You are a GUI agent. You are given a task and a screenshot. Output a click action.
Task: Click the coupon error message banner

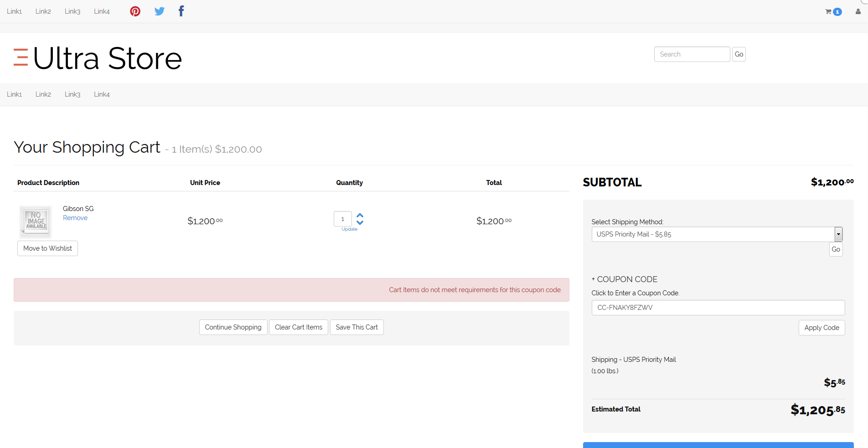coord(291,290)
